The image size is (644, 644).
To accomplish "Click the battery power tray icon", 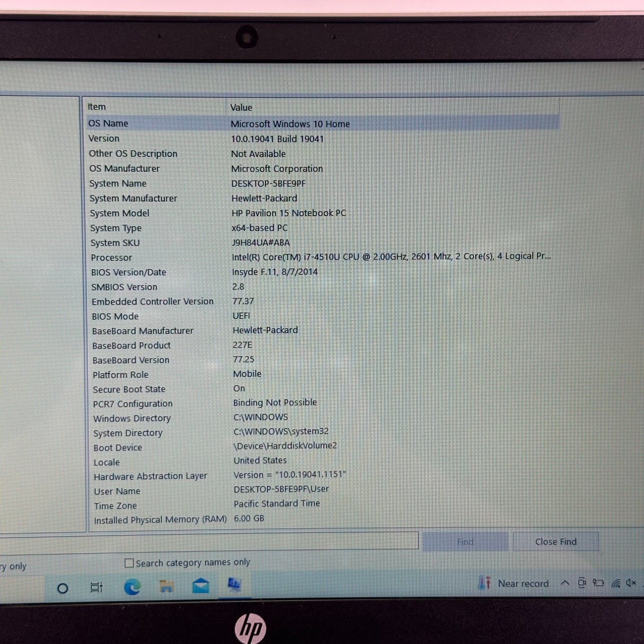I will pos(598,583).
